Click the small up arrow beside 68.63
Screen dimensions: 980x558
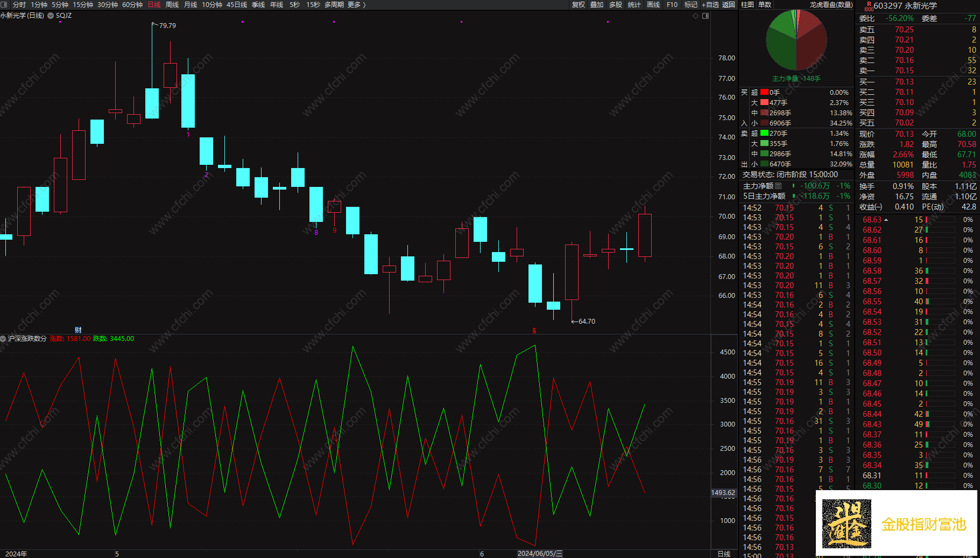[x=886, y=220]
